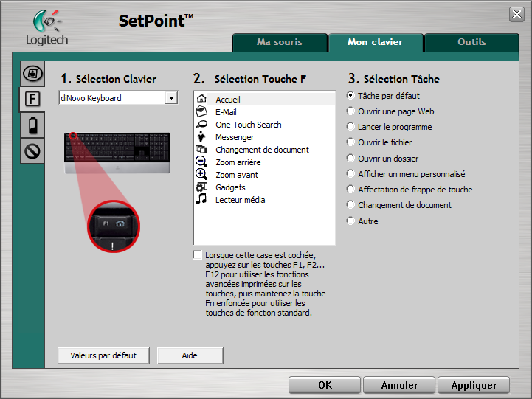Click the zoom-out icon beside Zoom arrière
Viewport: 532px width, 399px height.
click(201, 162)
